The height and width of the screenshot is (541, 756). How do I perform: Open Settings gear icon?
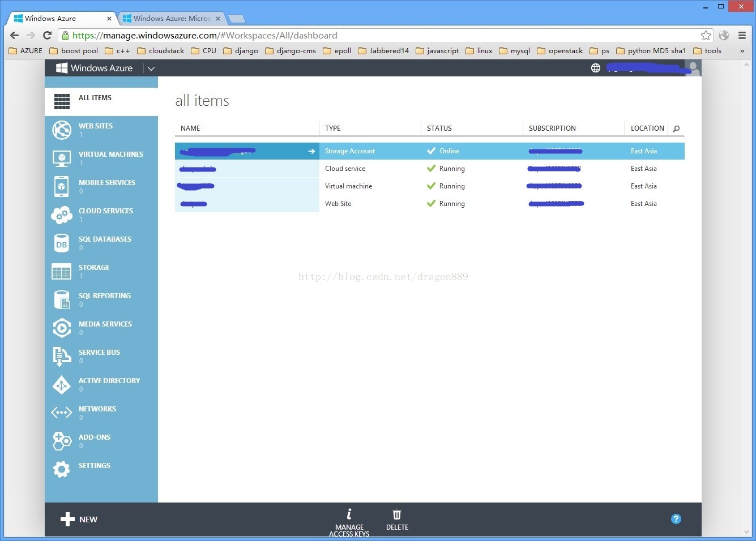(62, 469)
